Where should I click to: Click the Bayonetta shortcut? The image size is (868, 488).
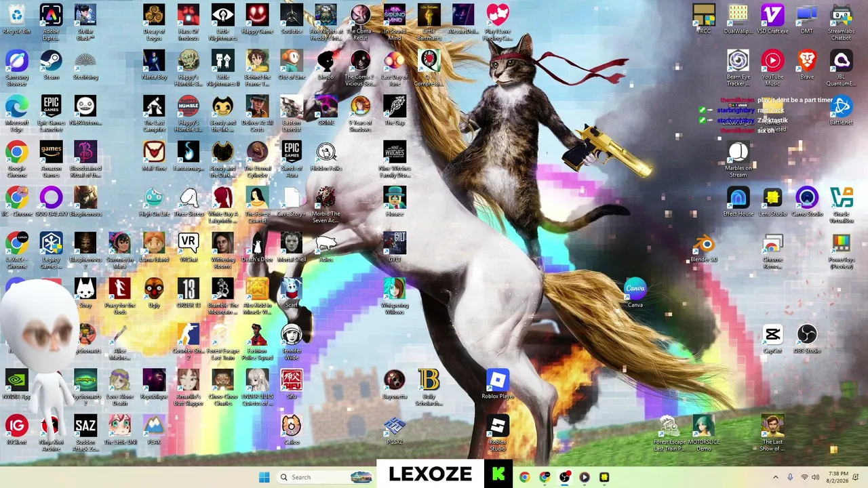394,385
